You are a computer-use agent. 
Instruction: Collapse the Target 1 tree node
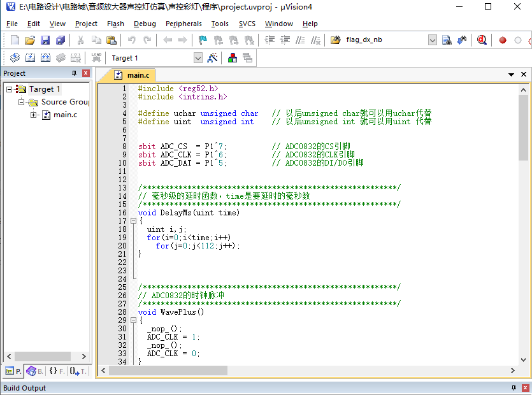pos(9,89)
